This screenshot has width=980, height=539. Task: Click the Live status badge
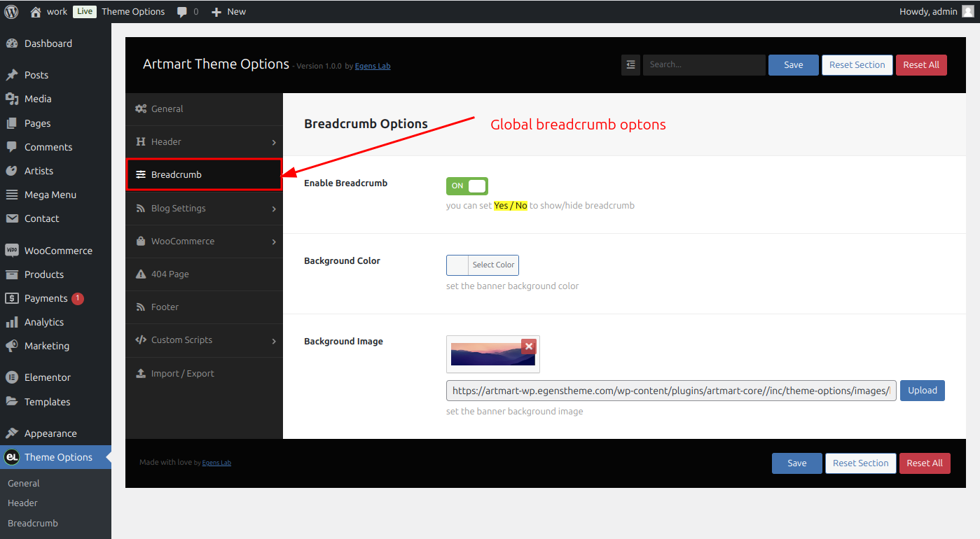(85, 12)
